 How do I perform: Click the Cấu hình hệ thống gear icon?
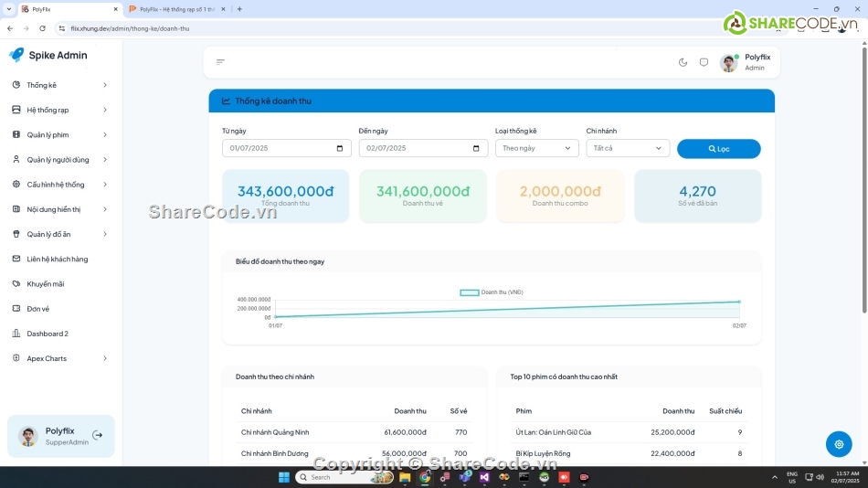[16, 185]
